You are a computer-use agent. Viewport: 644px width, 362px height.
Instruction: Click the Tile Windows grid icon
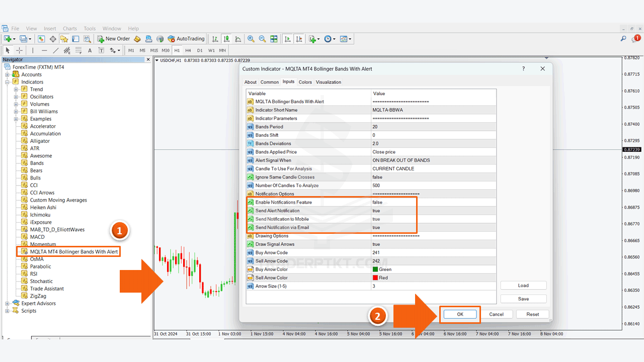[x=274, y=39]
